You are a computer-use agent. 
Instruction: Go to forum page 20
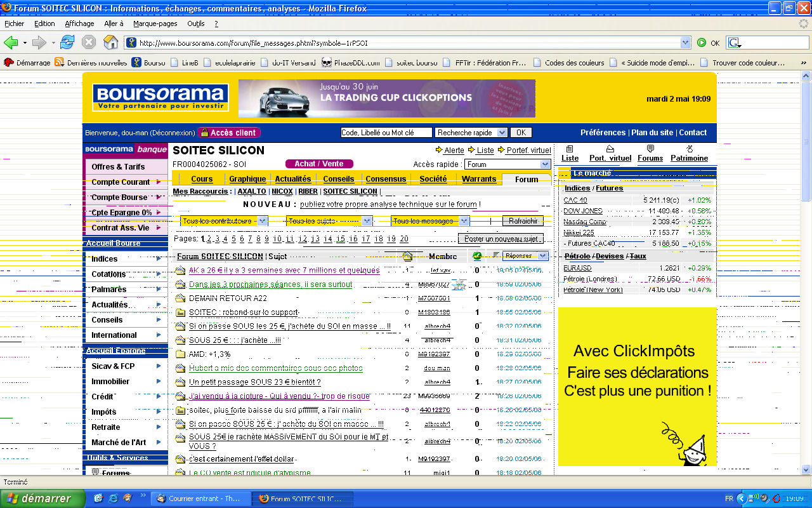pos(404,239)
